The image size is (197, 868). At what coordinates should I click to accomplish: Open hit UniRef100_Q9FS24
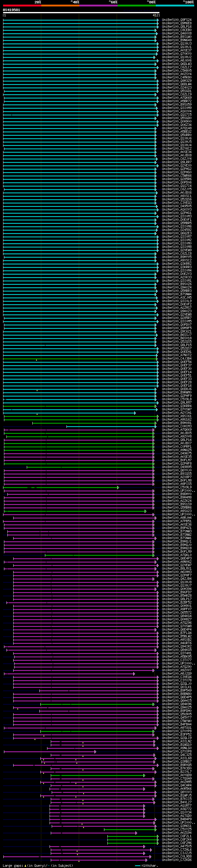tap(177, 20)
